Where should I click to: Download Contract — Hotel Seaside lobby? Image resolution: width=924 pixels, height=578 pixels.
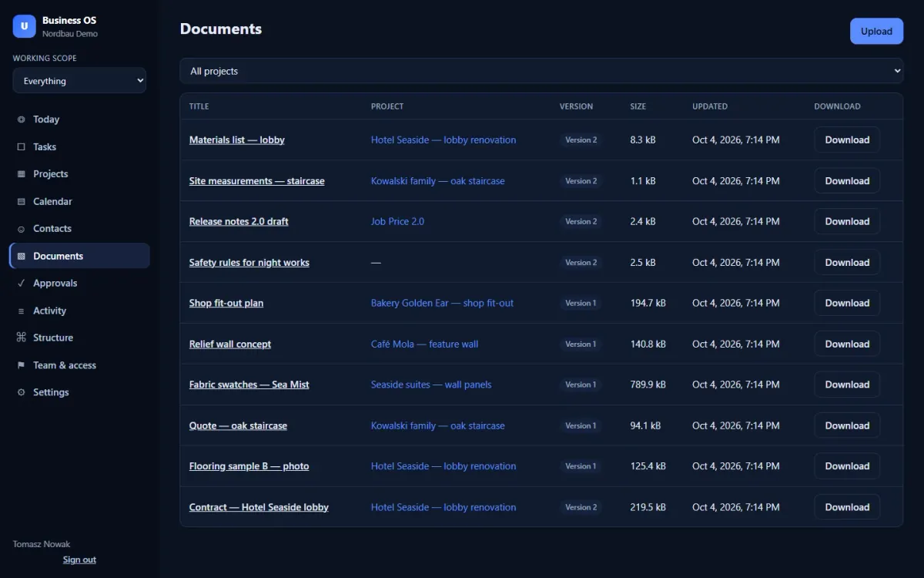tap(847, 507)
